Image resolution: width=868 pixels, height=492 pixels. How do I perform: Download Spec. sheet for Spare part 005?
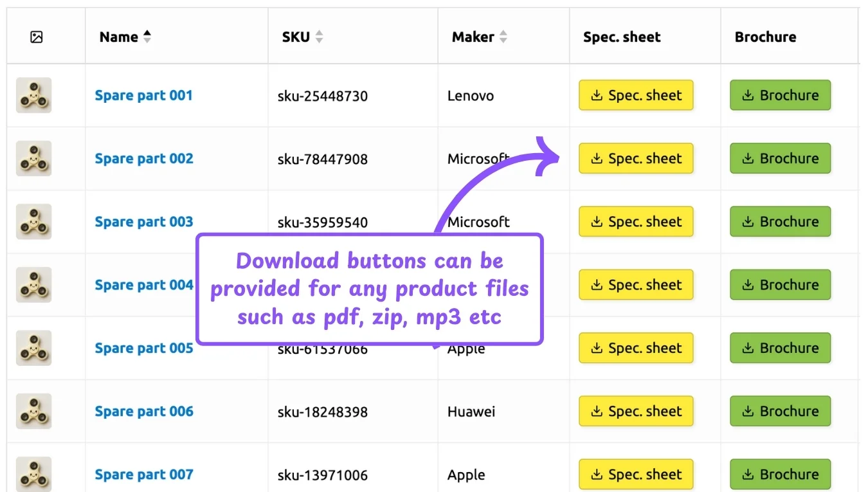click(636, 348)
